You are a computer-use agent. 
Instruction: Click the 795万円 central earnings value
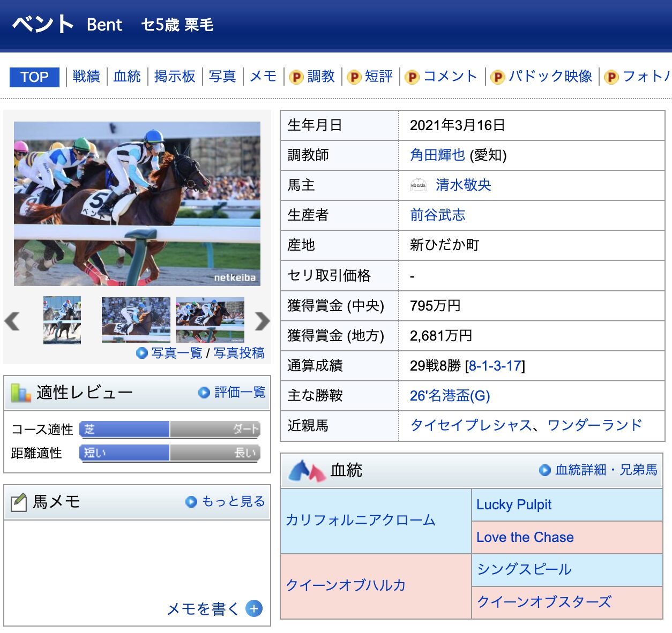435,306
